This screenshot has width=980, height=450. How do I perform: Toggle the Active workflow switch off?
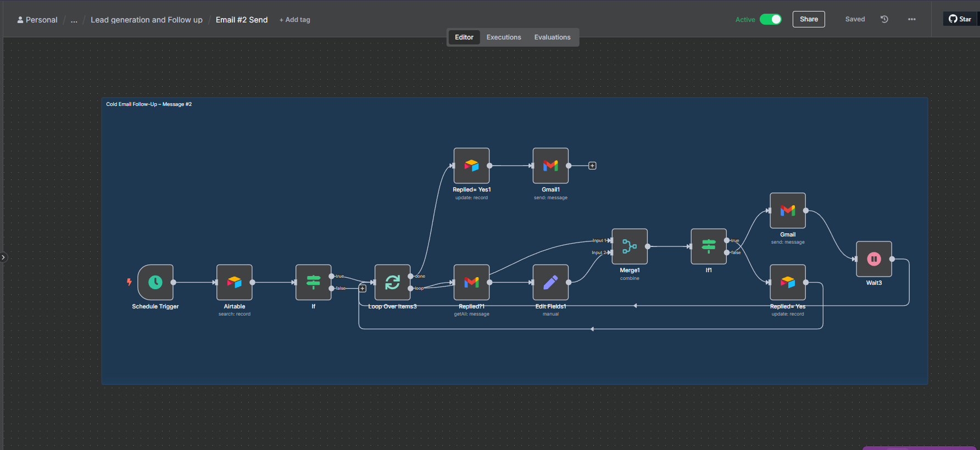pos(771,19)
